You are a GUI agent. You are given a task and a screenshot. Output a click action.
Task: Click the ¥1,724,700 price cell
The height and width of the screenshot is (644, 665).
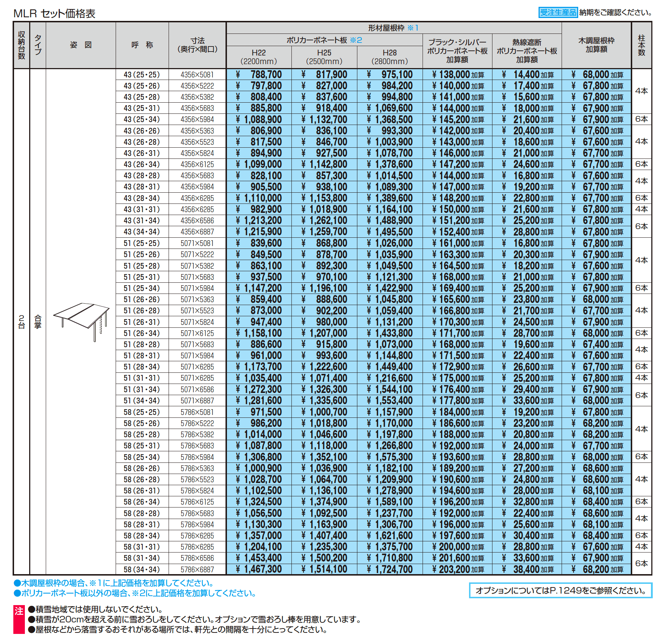[390, 569]
